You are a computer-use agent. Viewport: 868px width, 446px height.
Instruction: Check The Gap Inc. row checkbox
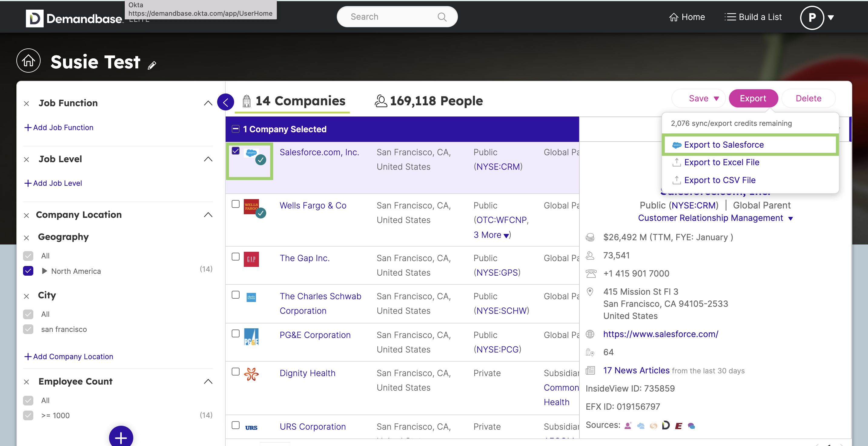(236, 257)
